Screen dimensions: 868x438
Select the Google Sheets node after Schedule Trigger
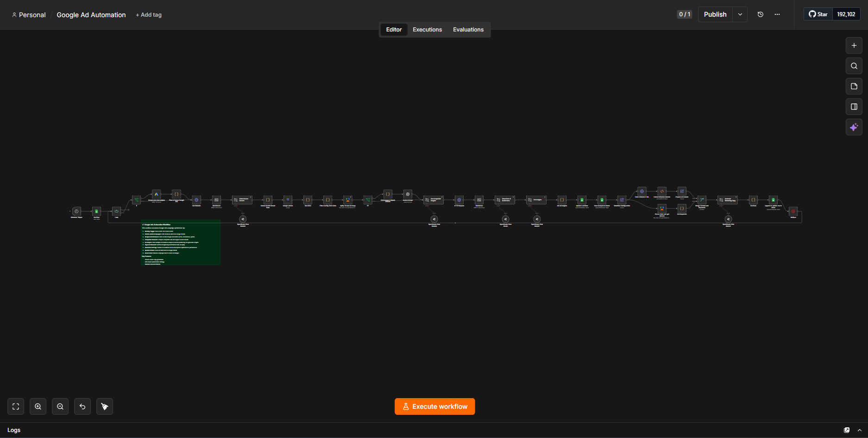coord(96,211)
